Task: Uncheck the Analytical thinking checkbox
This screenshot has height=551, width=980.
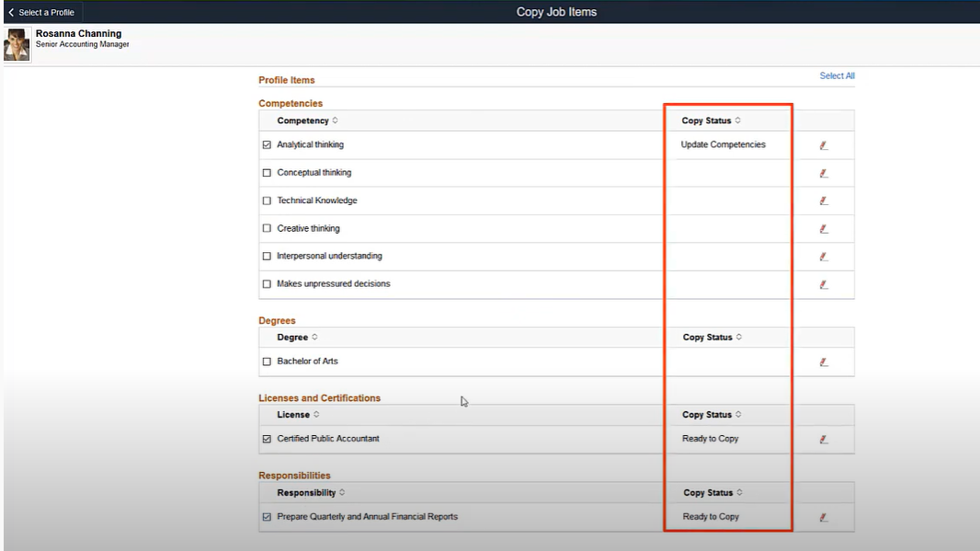Action: point(267,144)
